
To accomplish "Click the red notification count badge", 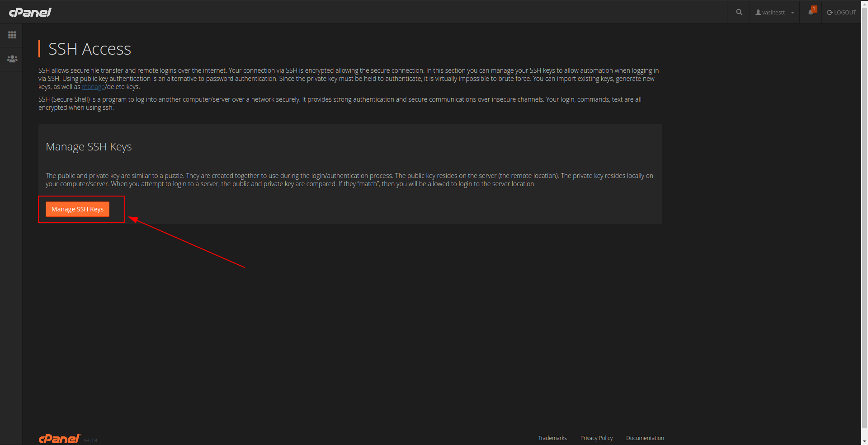I will [x=814, y=9].
